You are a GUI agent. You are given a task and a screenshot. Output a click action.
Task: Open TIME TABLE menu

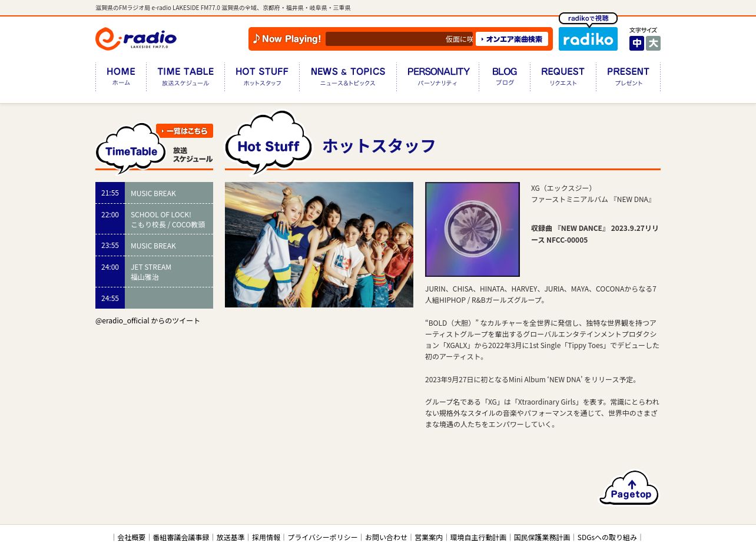tap(185, 77)
